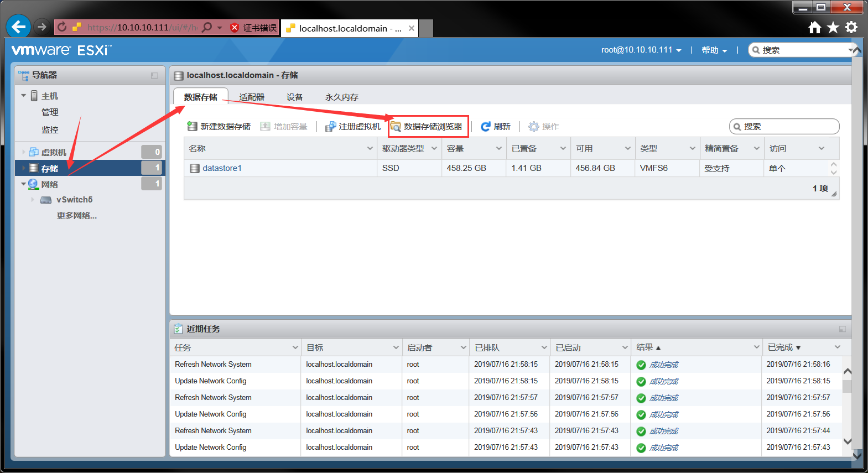Click the certificate error badge

click(x=253, y=28)
